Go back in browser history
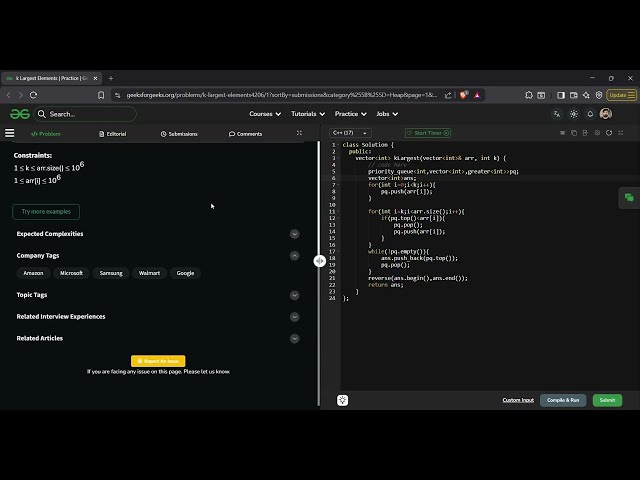The width and height of the screenshot is (640, 480). pos(9,95)
